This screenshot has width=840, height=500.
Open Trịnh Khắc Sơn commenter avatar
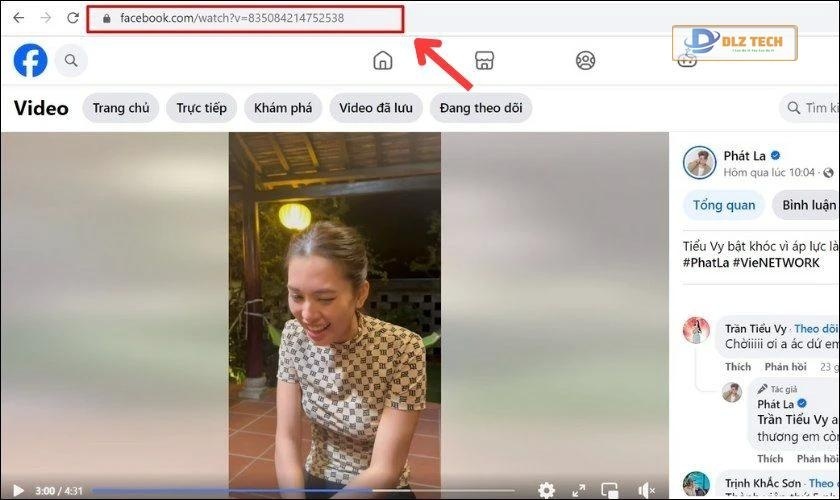coord(696,484)
